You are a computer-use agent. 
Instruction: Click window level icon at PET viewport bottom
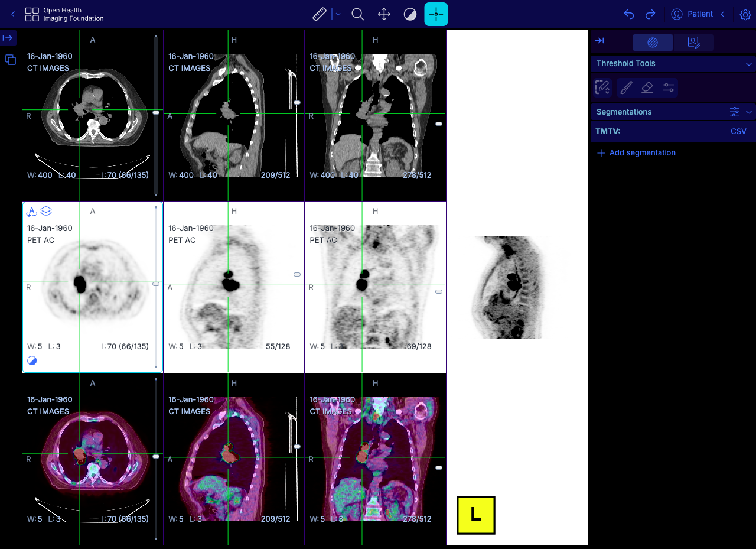(32, 360)
